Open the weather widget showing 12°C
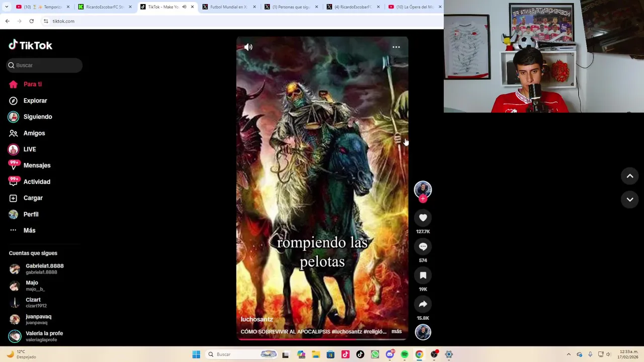The height and width of the screenshot is (362, 644). 22,354
